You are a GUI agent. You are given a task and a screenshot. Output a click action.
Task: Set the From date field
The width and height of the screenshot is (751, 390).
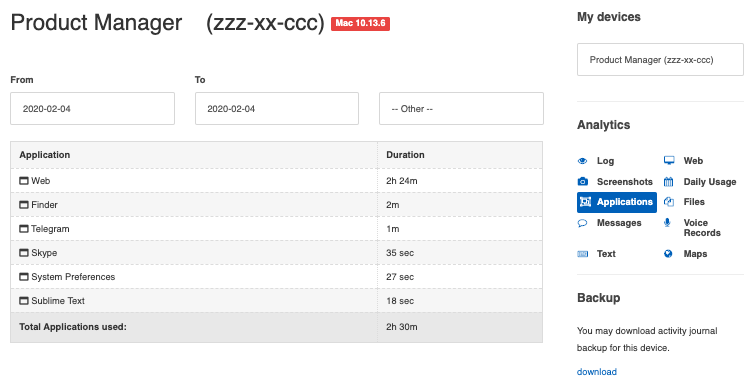[92, 109]
